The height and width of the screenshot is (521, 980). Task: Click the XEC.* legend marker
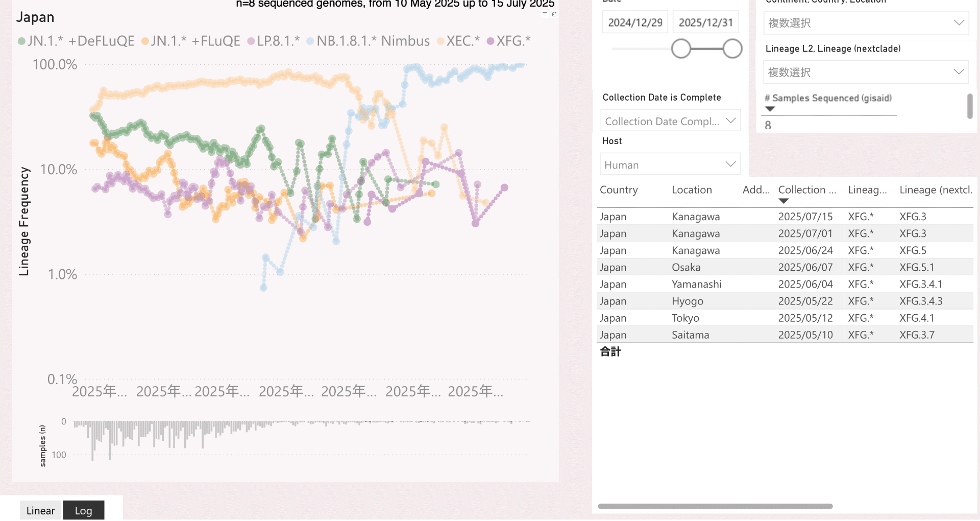(x=440, y=41)
